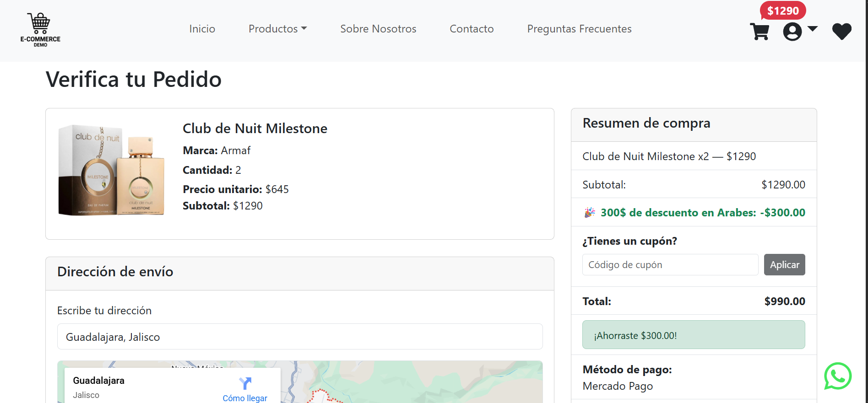Click the Club de Nuit Milestone title
868x403 pixels.
(x=255, y=129)
